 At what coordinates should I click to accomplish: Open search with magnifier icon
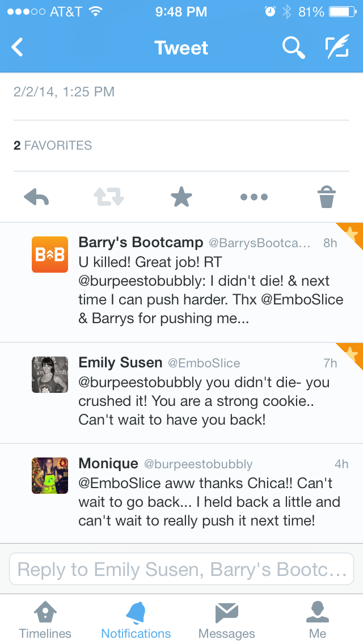click(293, 48)
